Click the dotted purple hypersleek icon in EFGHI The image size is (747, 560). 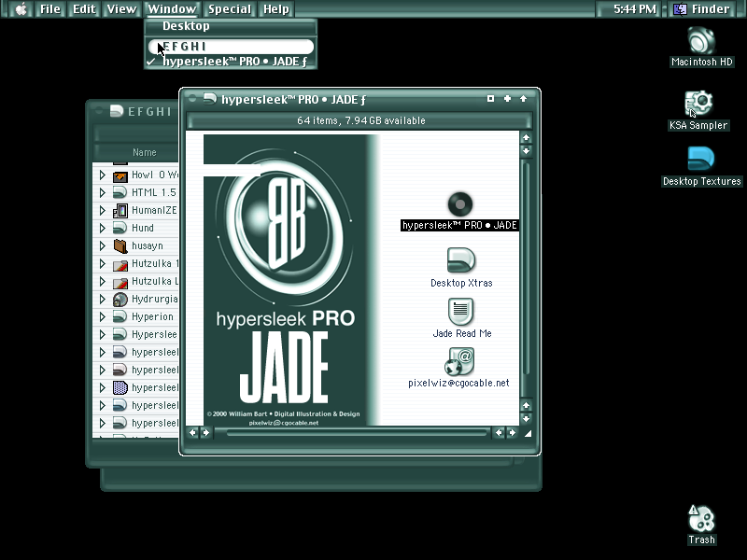pyautogui.click(x=120, y=387)
